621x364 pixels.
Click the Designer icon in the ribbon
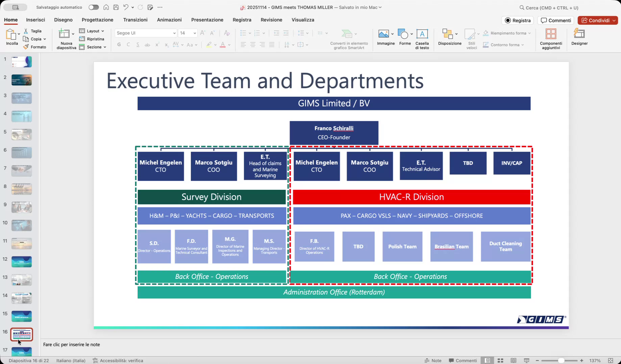pos(579,34)
